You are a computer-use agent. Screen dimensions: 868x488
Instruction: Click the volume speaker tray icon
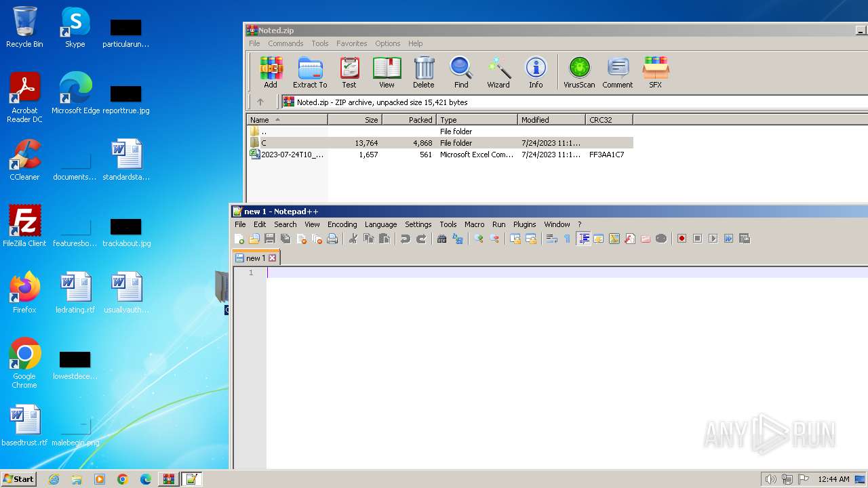[x=770, y=479]
